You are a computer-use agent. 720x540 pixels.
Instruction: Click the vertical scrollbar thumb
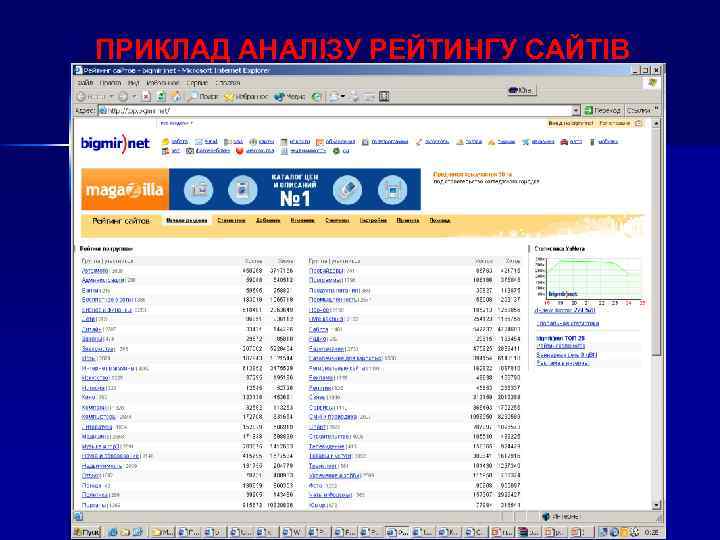tap(656, 242)
